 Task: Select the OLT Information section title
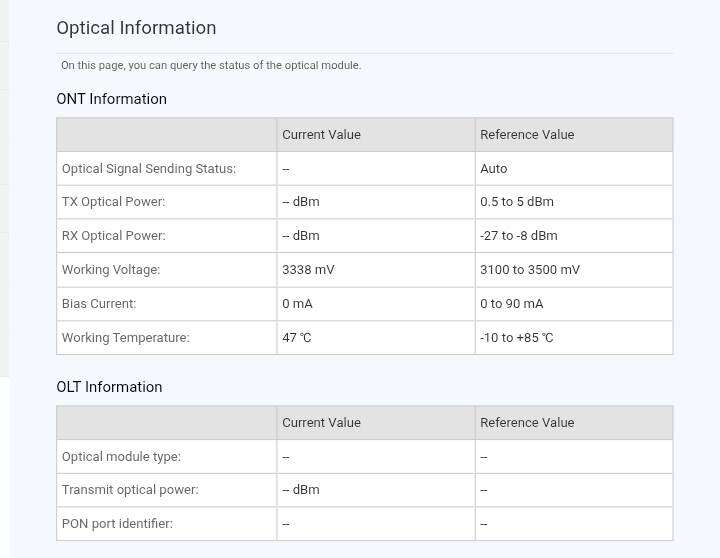pyautogui.click(x=109, y=387)
